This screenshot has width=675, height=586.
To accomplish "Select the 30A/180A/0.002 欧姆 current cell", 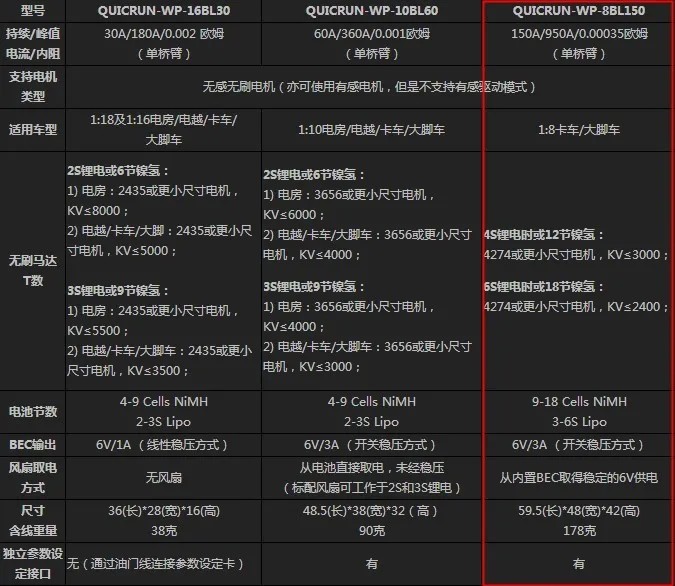I will 164,43.
